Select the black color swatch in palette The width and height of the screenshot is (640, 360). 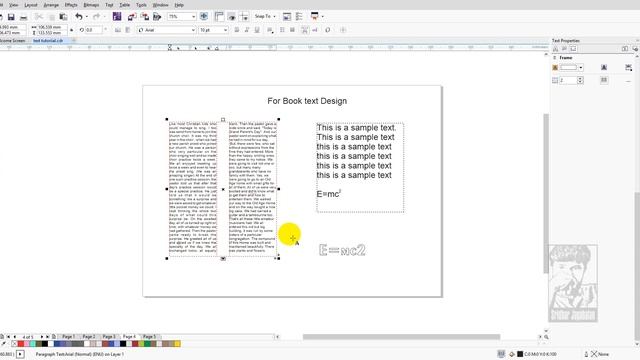44,344
